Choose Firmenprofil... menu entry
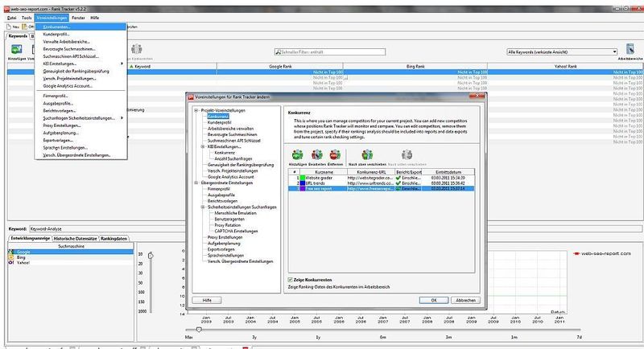Image resolution: width=644 pixels, height=349 pixels. click(81, 96)
